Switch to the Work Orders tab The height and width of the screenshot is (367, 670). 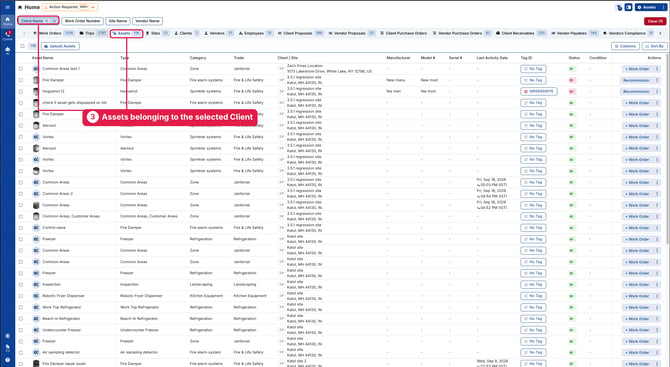point(53,33)
